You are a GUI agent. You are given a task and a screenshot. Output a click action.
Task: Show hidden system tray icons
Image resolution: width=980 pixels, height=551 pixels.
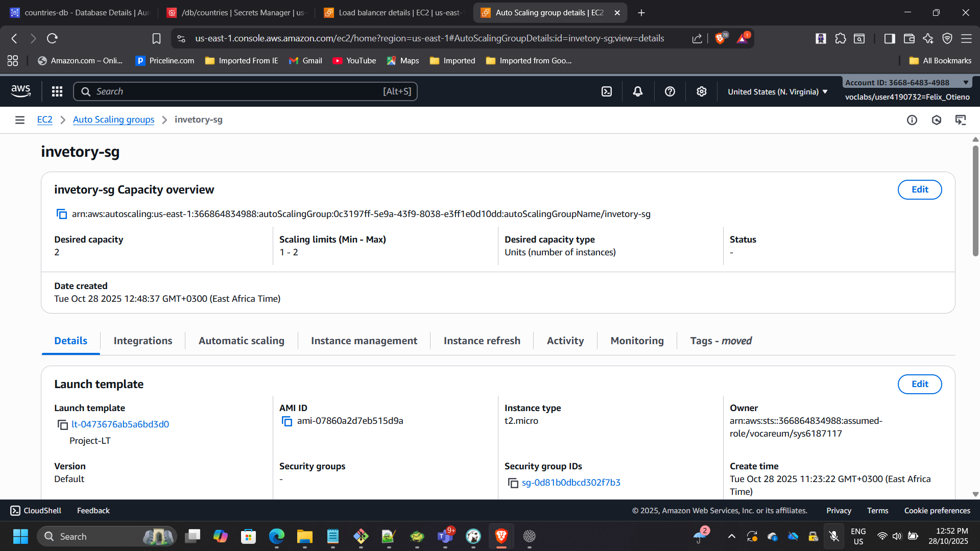pos(731,536)
